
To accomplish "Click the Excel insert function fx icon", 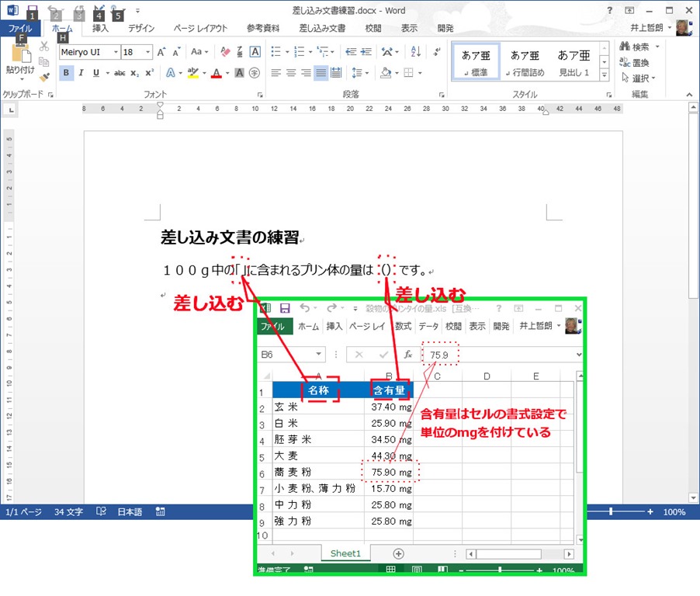I will pos(408,354).
